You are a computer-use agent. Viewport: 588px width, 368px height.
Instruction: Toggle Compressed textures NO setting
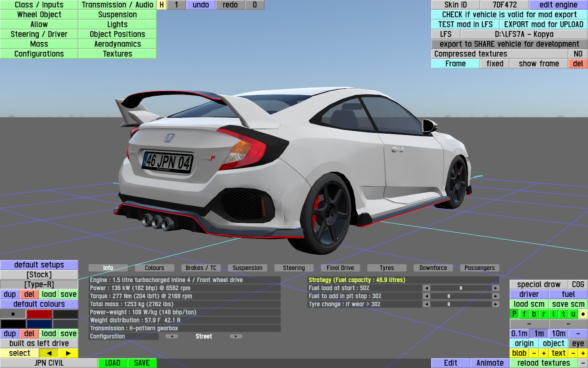(578, 54)
